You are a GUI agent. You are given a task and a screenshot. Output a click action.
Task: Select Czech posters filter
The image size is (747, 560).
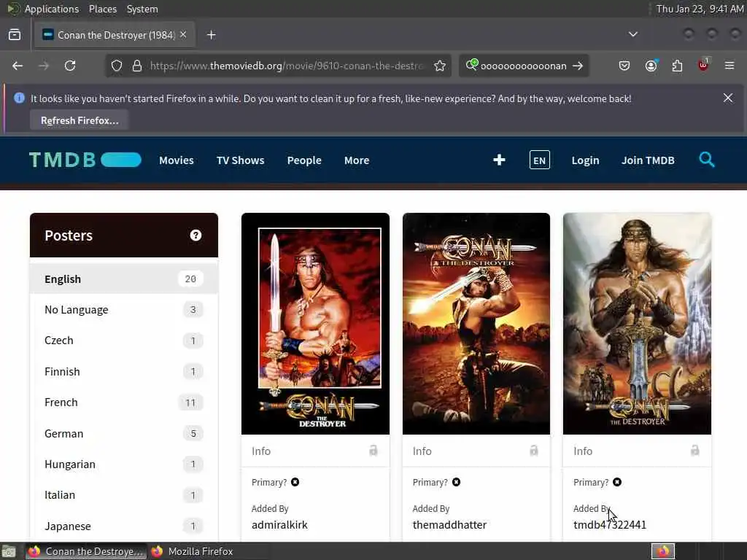(x=124, y=341)
